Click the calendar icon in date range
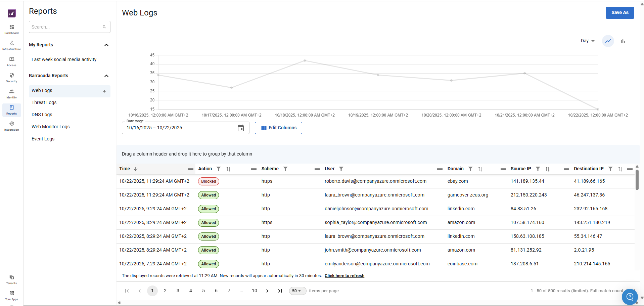644x306 pixels. tap(240, 128)
